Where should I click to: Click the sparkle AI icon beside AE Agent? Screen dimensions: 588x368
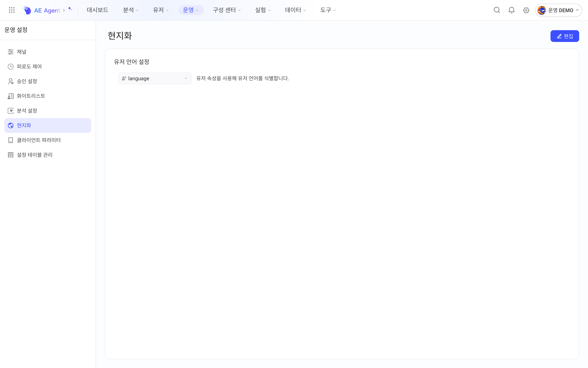click(x=70, y=9)
